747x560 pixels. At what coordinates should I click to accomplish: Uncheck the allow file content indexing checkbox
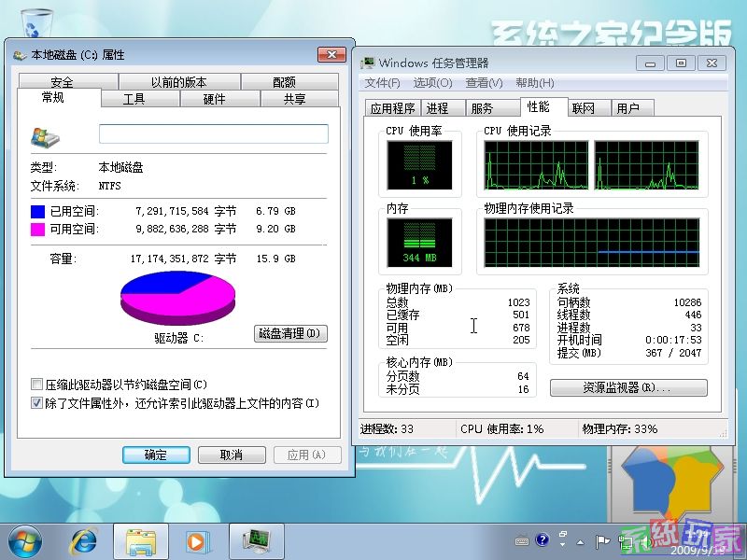point(36,403)
